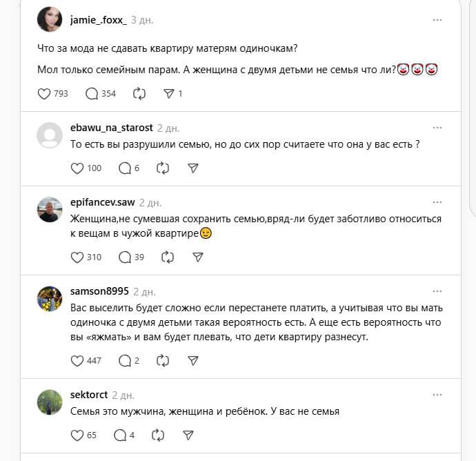Open the samson8995 username link
The image size is (476, 461).
point(99,291)
